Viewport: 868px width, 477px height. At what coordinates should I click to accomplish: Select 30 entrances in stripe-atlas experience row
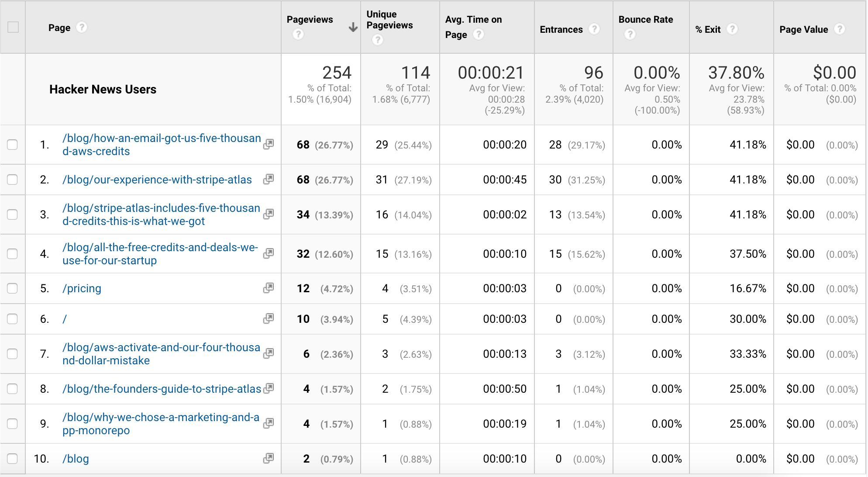(x=555, y=180)
